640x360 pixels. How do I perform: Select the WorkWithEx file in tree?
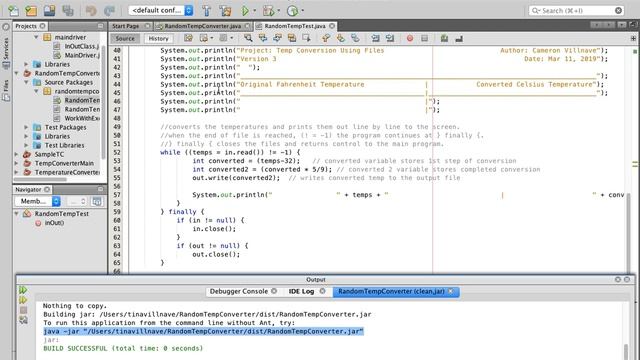(x=82, y=118)
